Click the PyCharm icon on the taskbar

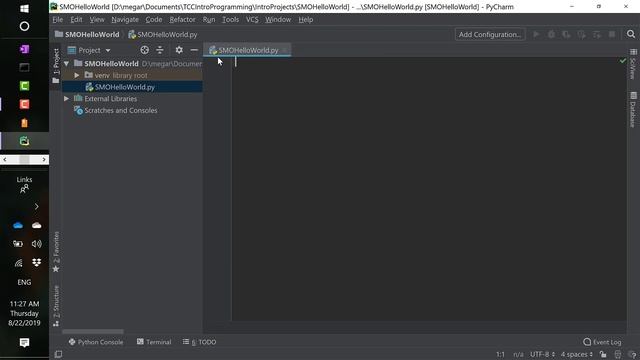[24, 141]
